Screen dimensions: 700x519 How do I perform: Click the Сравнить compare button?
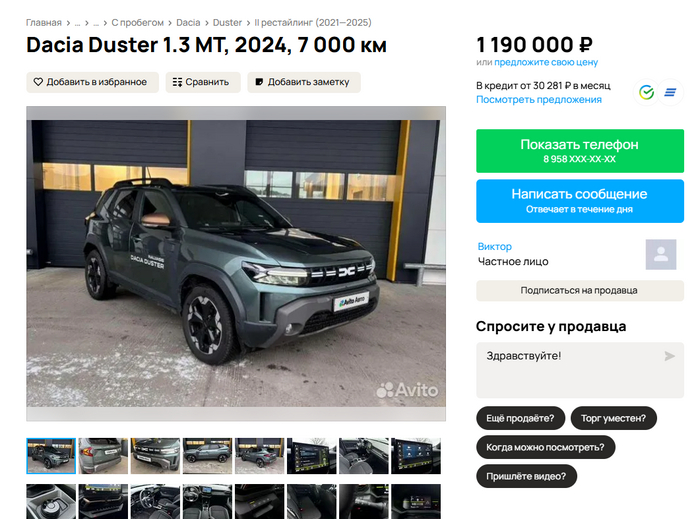click(x=203, y=82)
